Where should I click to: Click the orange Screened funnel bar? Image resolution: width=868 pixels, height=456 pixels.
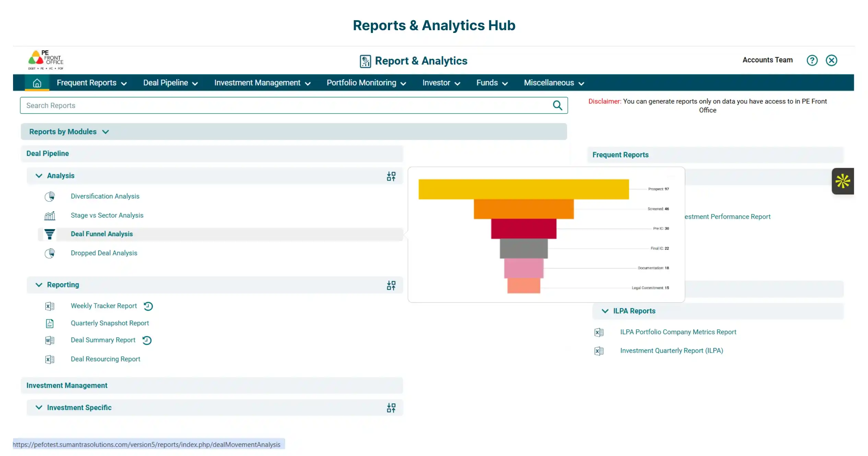click(x=524, y=209)
